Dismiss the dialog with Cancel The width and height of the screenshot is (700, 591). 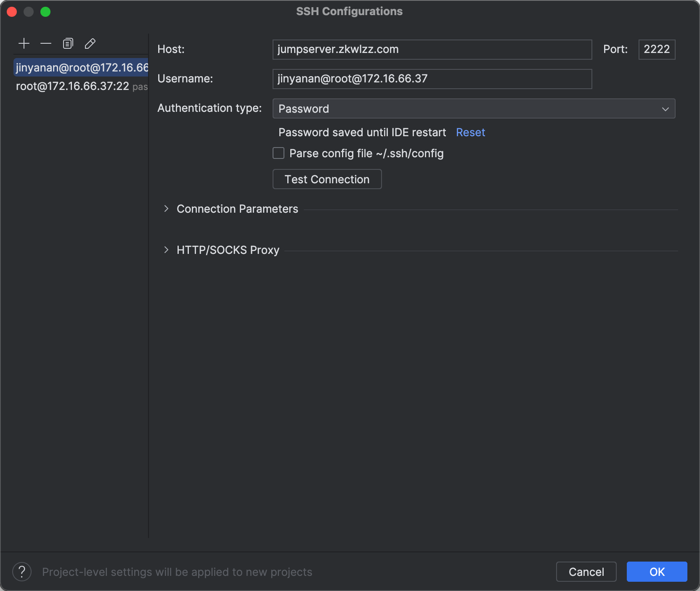click(x=586, y=572)
